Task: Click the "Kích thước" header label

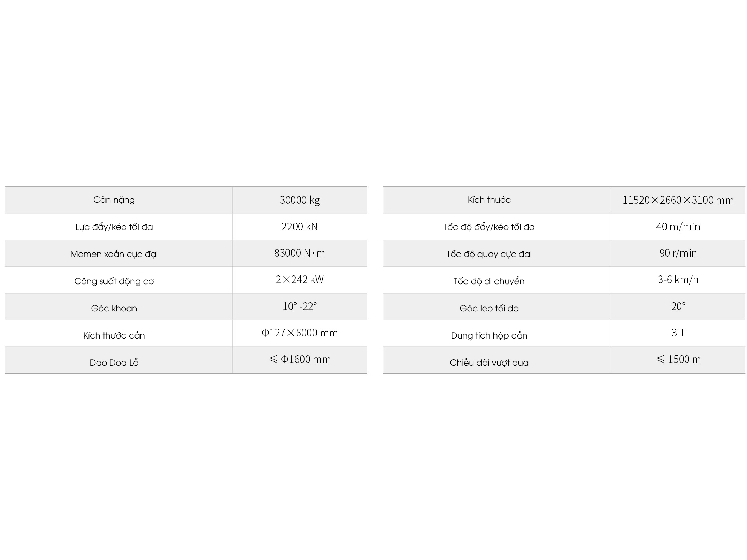Action: pyautogui.click(x=489, y=200)
